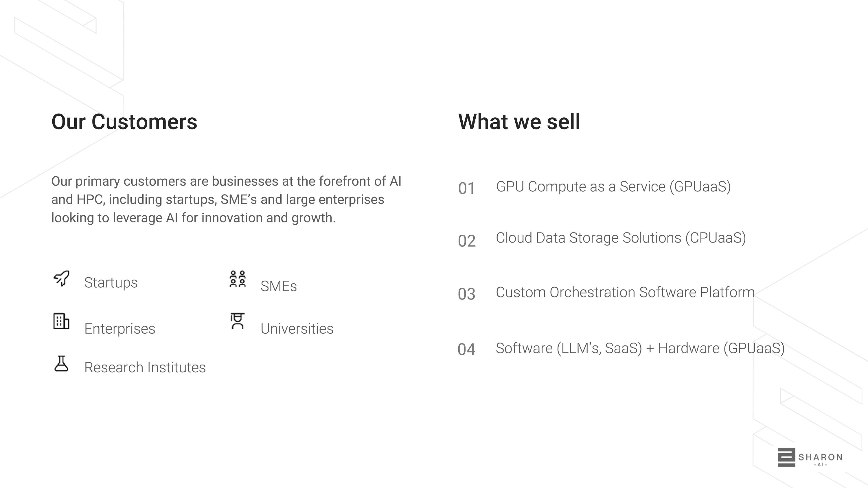Image resolution: width=868 pixels, height=488 pixels.
Task: Click the primary customers description paragraph
Action: [226, 199]
